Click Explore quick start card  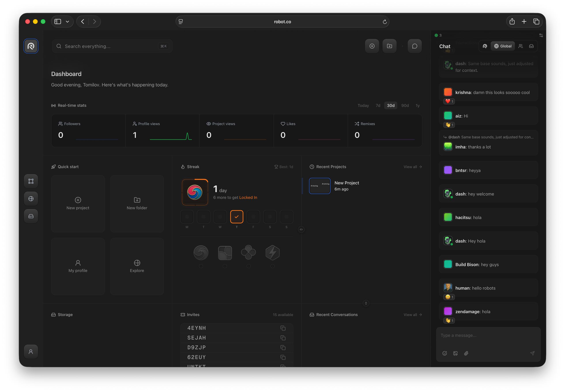tap(137, 266)
